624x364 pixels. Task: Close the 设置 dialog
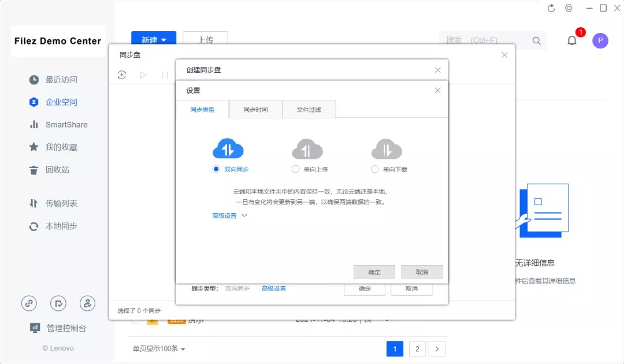click(x=438, y=91)
